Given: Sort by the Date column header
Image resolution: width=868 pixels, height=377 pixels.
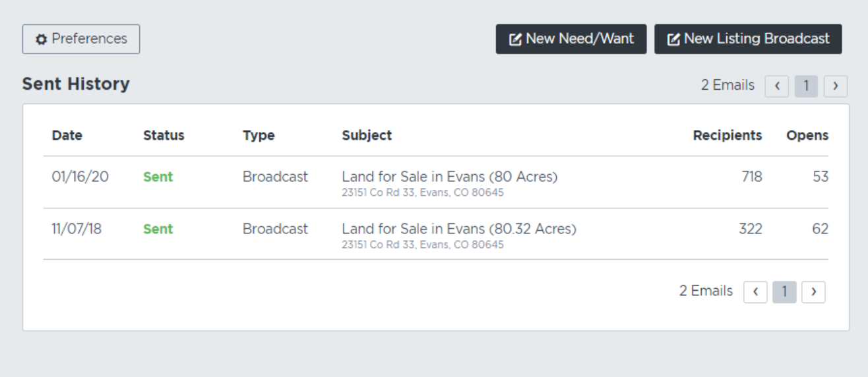Looking at the screenshot, I should coord(67,135).
